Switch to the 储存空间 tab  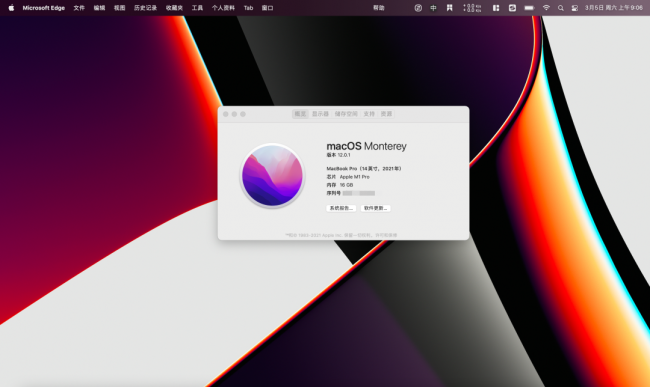point(346,114)
